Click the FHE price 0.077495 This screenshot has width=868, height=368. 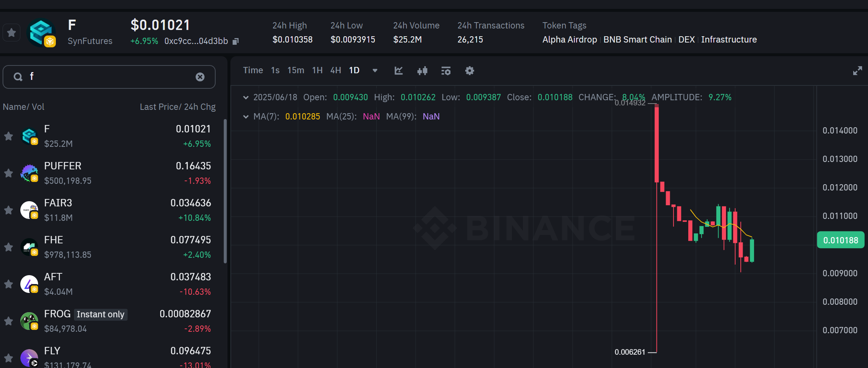191,240
